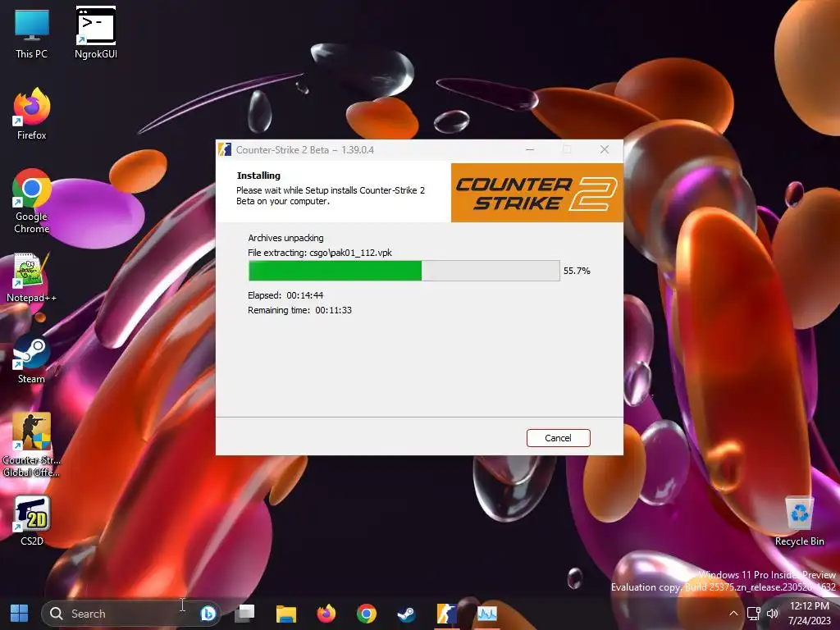The height and width of the screenshot is (630, 840).
Task: Click the 'Remaining time: 00:11:33' line
Action: [299, 310]
